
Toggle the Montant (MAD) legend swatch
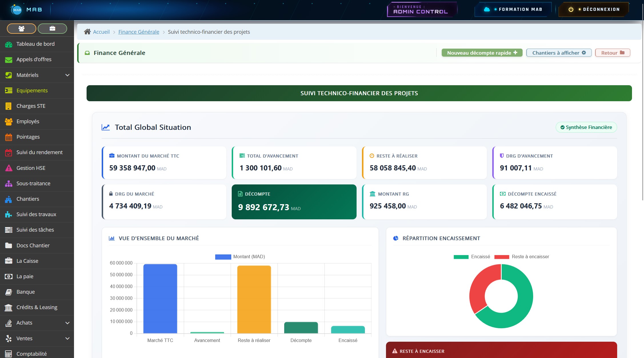(x=223, y=257)
